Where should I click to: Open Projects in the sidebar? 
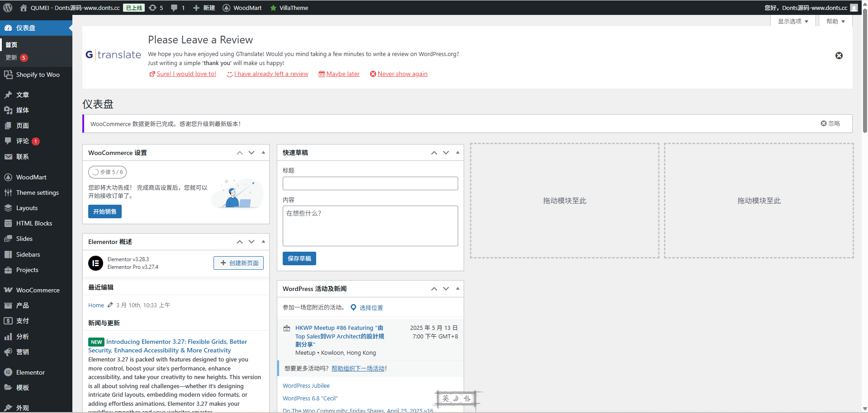36,270
